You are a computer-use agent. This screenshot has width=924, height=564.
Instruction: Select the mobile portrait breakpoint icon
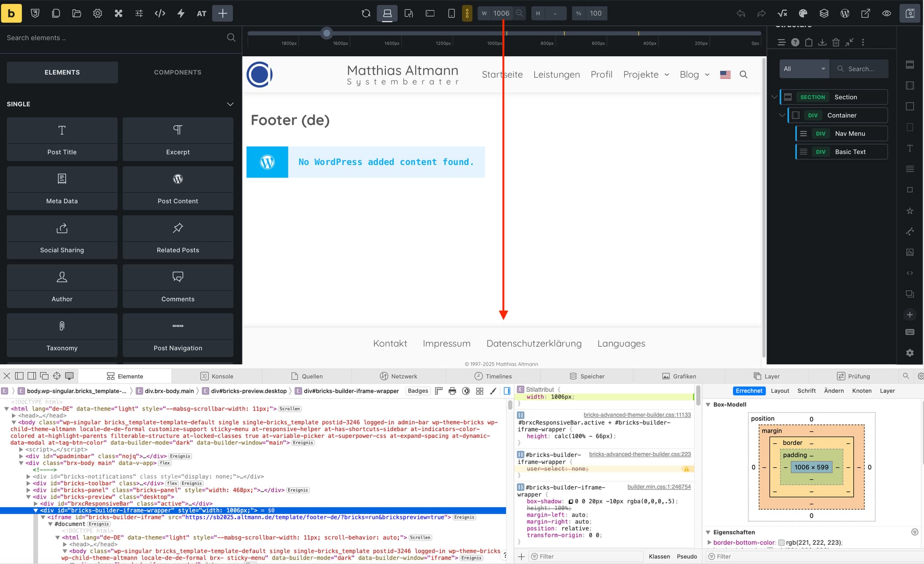pos(451,13)
